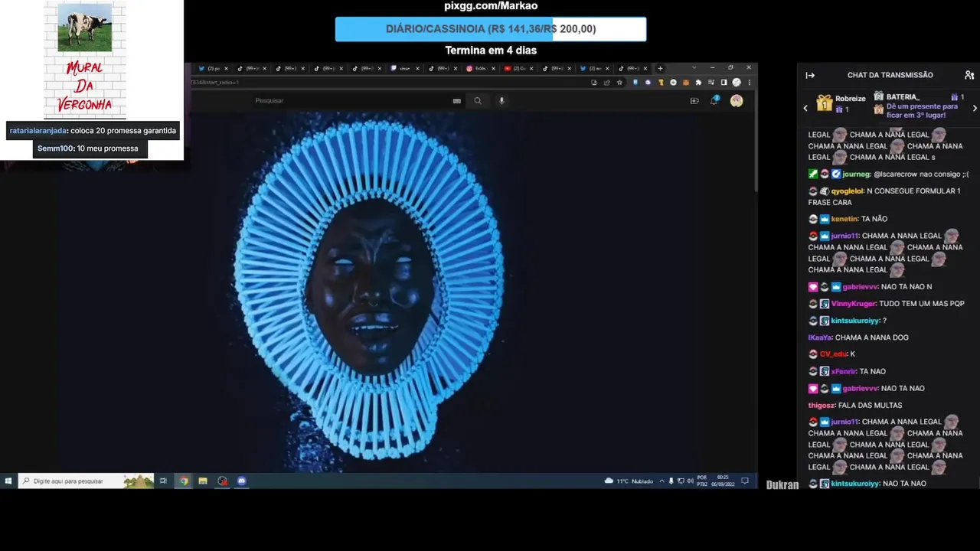
Task: Activate voice search microphone on YouTube
Action: [x=501, y=100]
